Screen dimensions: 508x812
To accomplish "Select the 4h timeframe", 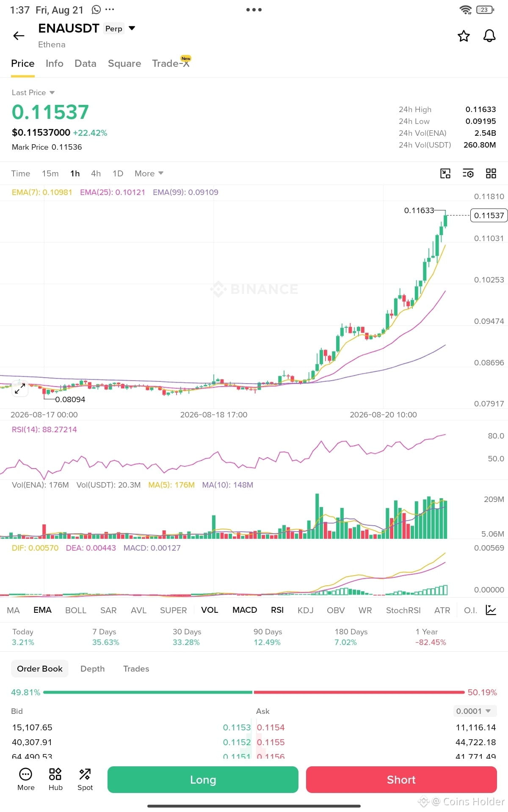I will (96, 173).
